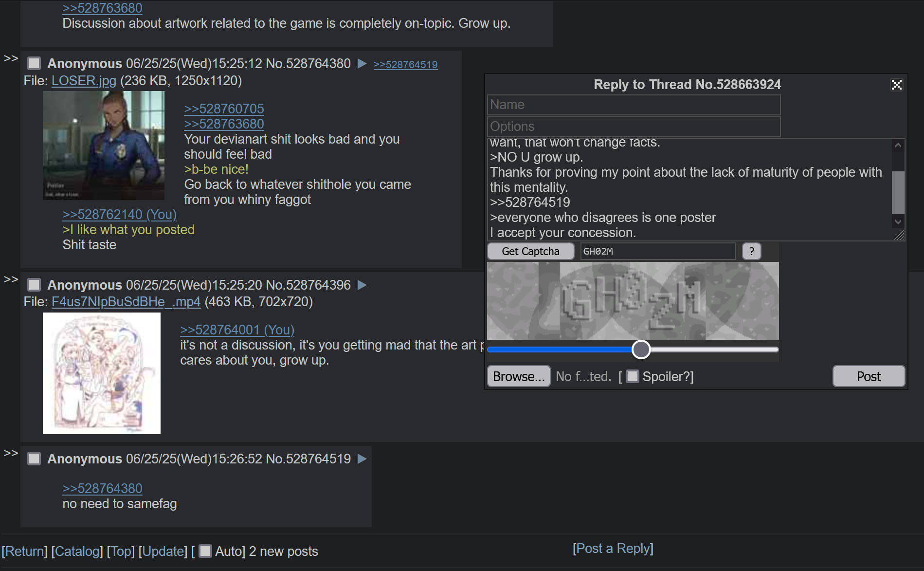Click into the Name field
The image size is (924, 571).
pos(634,105)
